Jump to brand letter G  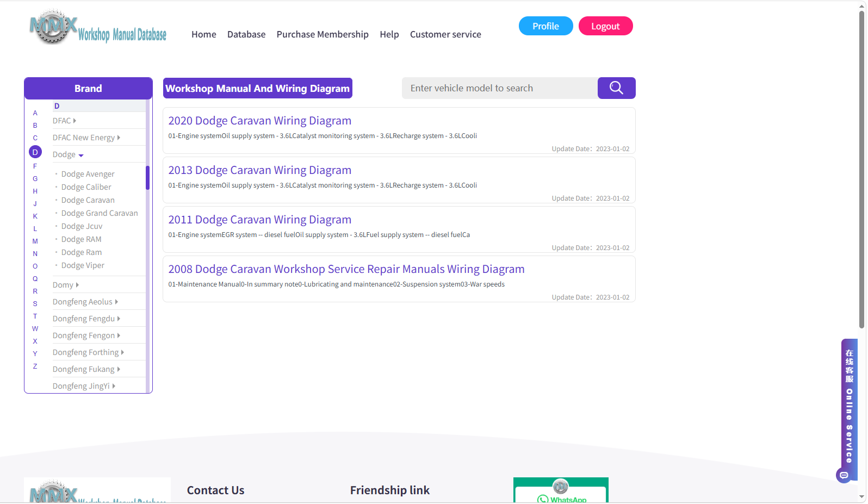point(35,179)
